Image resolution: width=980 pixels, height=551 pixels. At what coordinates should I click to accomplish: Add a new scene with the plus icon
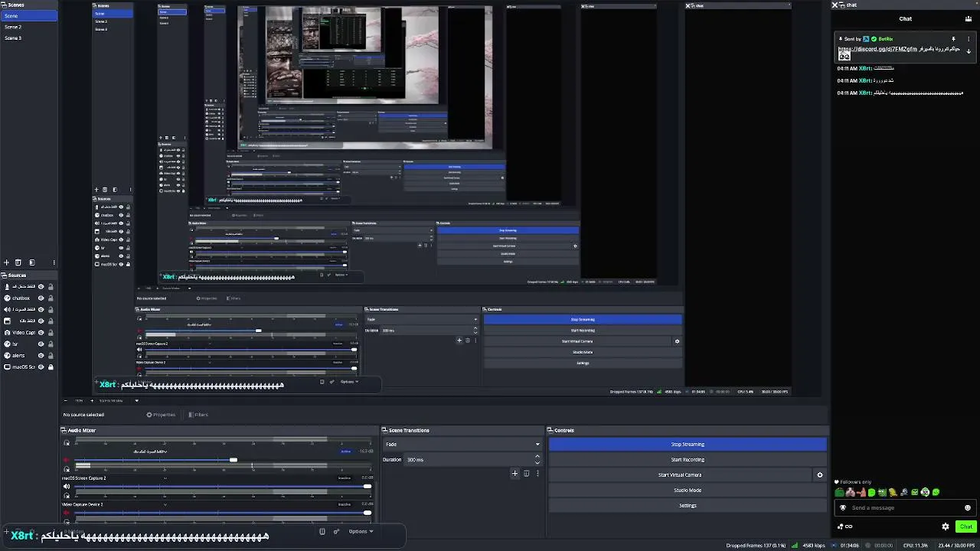point(7,262)
